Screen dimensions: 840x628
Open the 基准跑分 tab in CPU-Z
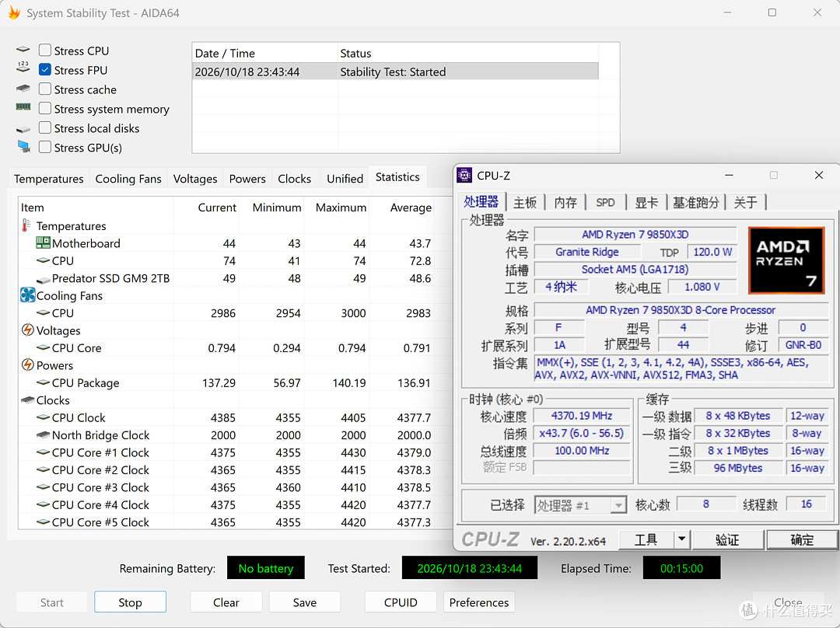tap(695, 202)
